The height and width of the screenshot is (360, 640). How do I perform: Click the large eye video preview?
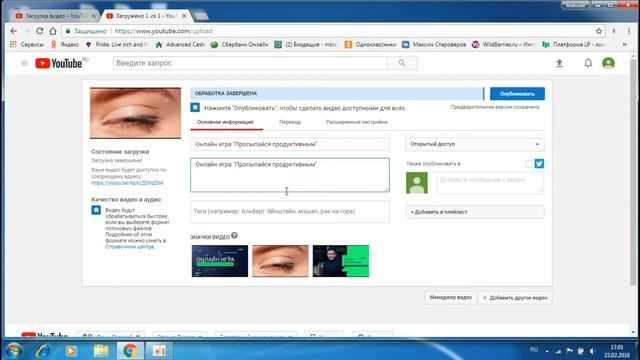pyautogui.click(x=136, y=113)
